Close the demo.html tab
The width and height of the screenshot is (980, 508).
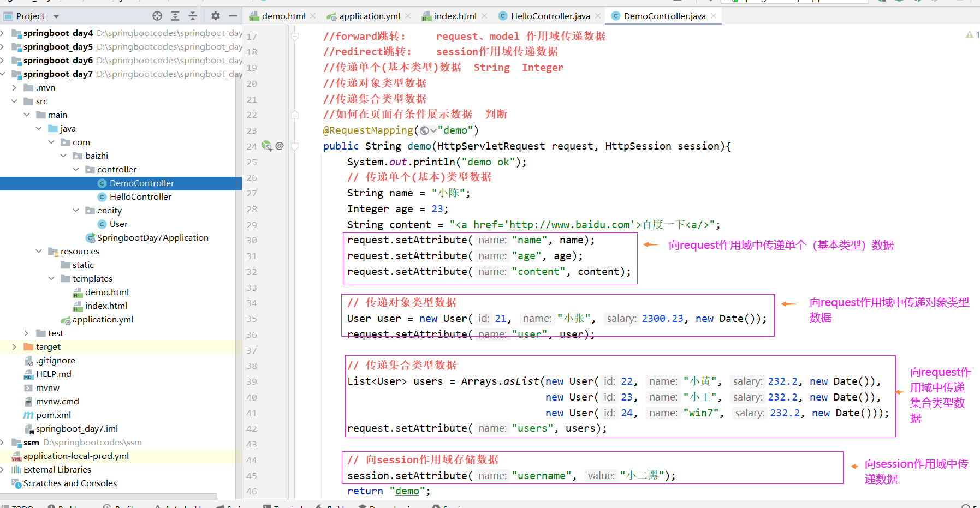pos(313,16)
